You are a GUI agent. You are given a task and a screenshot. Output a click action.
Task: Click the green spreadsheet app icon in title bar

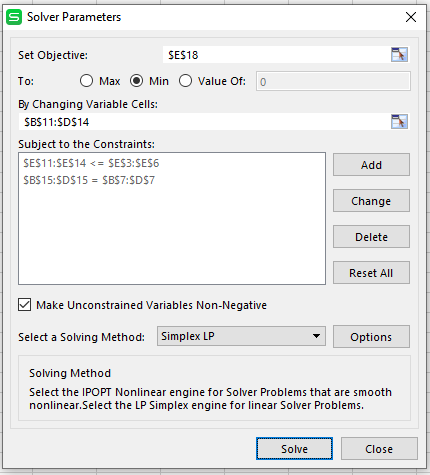tap(14, 17)
